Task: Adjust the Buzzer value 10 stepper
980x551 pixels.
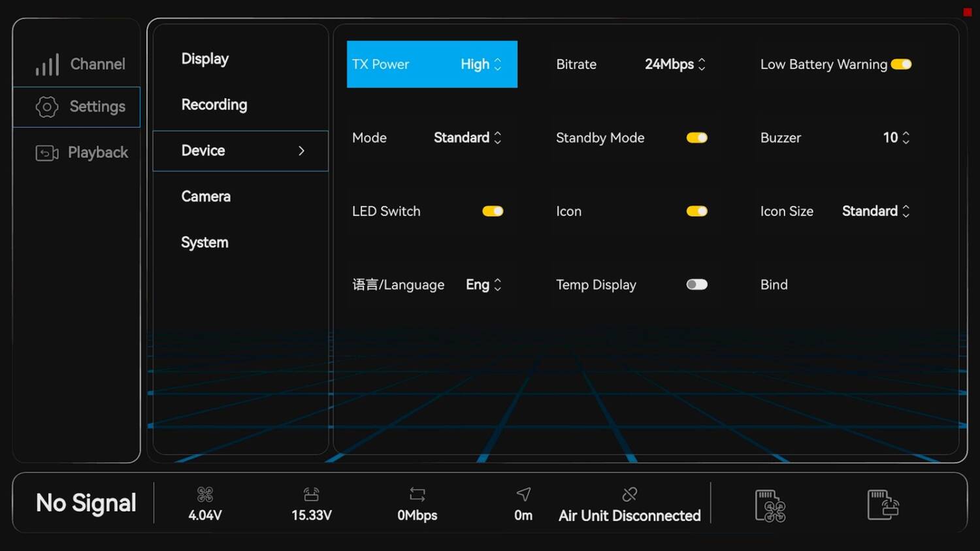Action: 896,138
